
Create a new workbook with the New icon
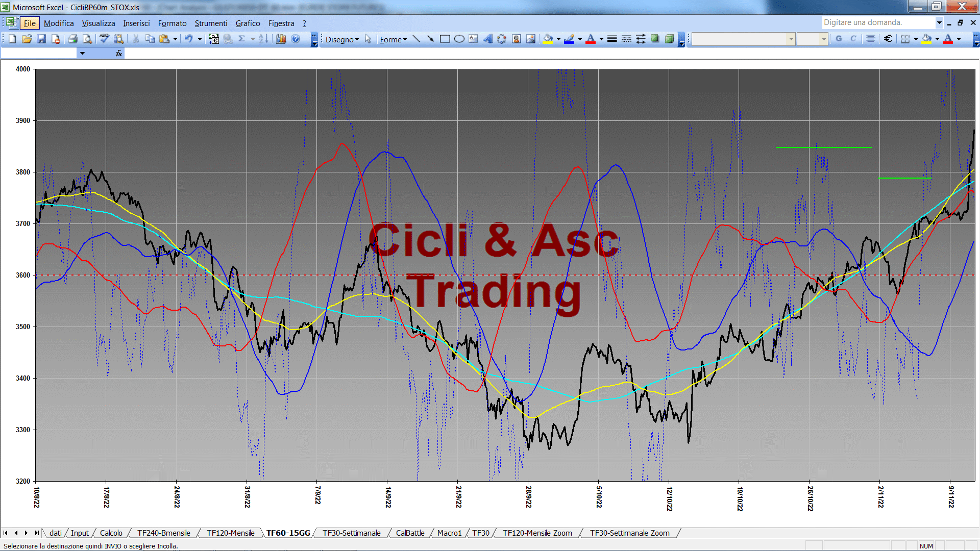12,39
